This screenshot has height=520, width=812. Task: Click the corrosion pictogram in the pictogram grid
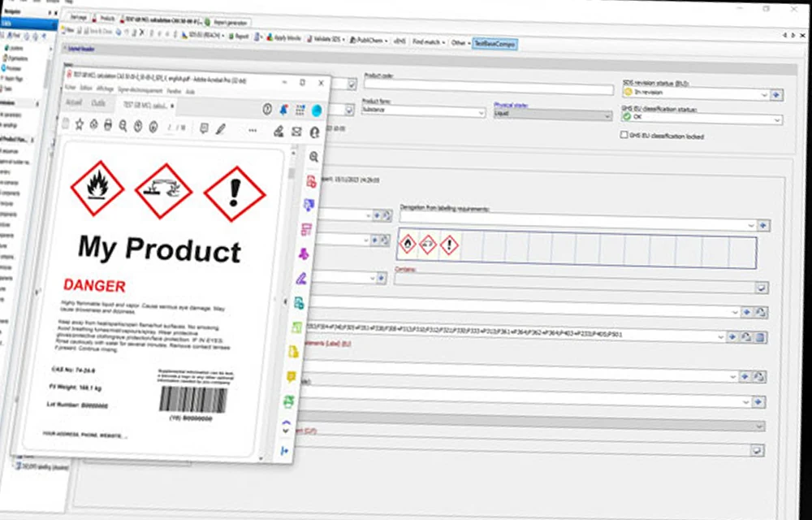pyautogui.click(x=428, y=245)
